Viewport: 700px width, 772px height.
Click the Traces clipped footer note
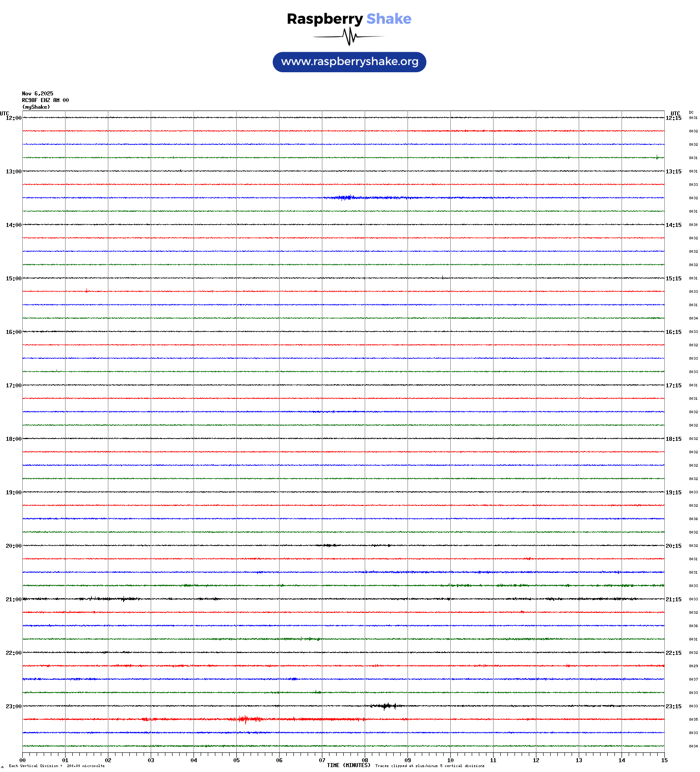[430, 766]
